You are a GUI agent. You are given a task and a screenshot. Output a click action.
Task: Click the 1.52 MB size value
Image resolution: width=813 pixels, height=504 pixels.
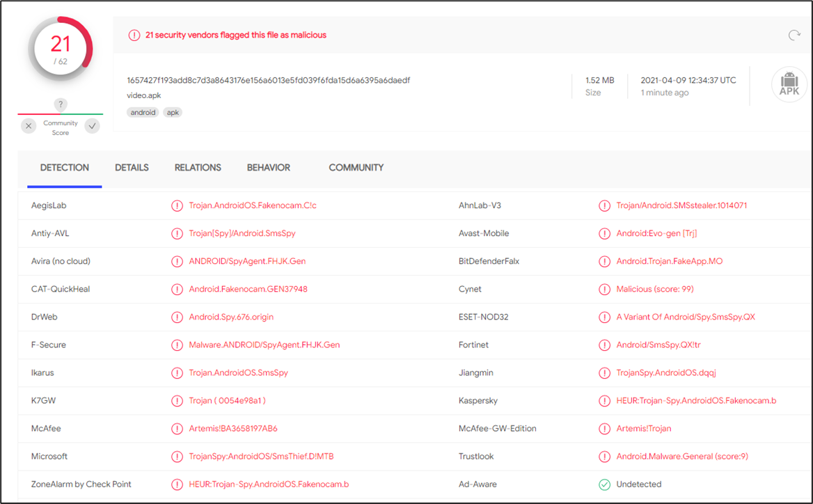(600, 80)
